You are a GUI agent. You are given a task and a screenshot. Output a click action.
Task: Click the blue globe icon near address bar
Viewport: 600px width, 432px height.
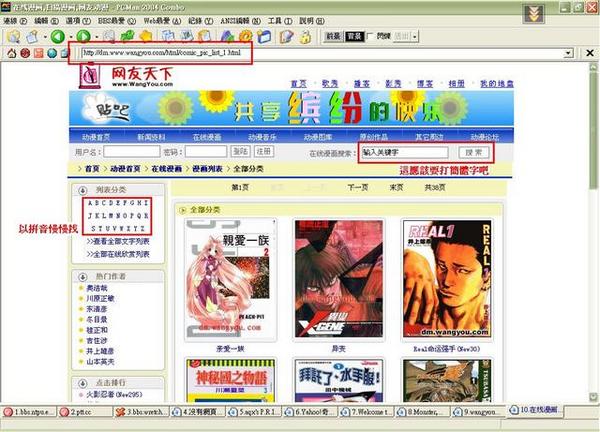pyautogui.click(x=52, y=53)
